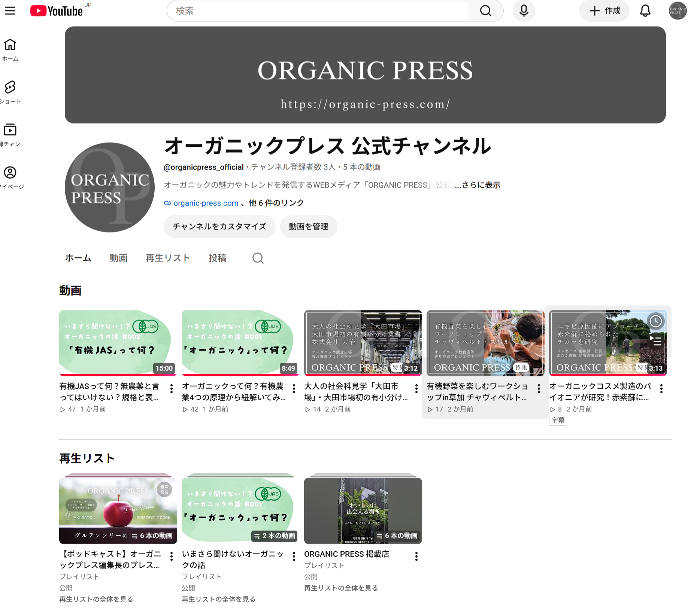The image size is (700, 613).
Task: Click 動画を管理 button
Action: click(x=308, y=227)
